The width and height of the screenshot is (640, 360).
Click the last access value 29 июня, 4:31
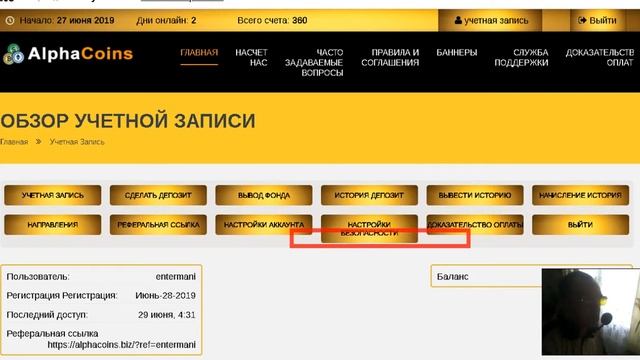[x=167, y=315]
